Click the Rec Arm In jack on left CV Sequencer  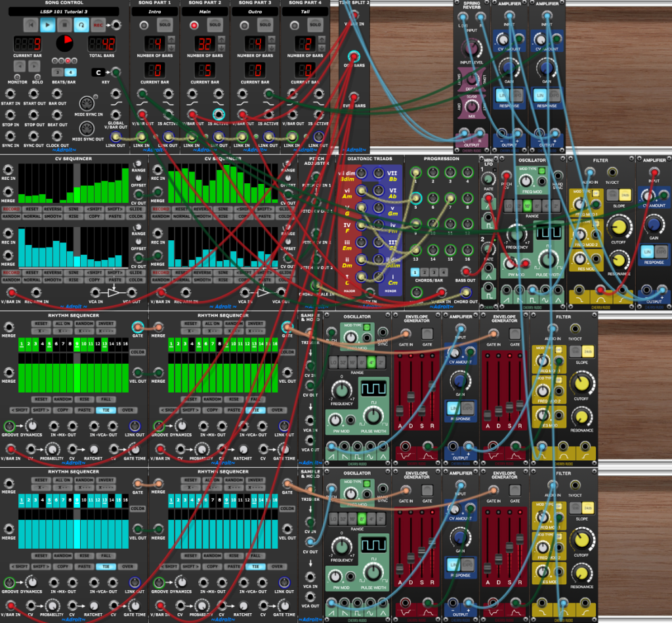pos(36,293)
